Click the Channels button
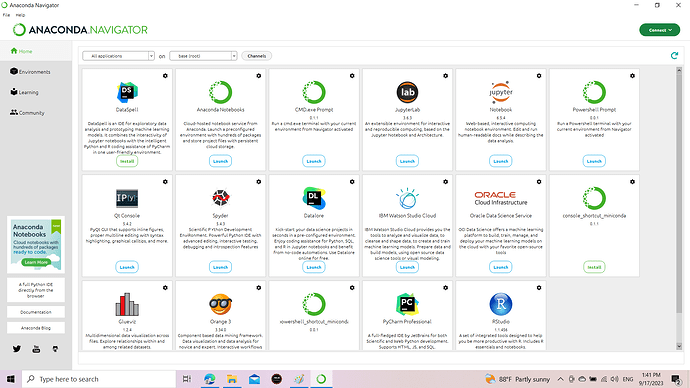Screen dimensions: 690x388 [257, 56]
